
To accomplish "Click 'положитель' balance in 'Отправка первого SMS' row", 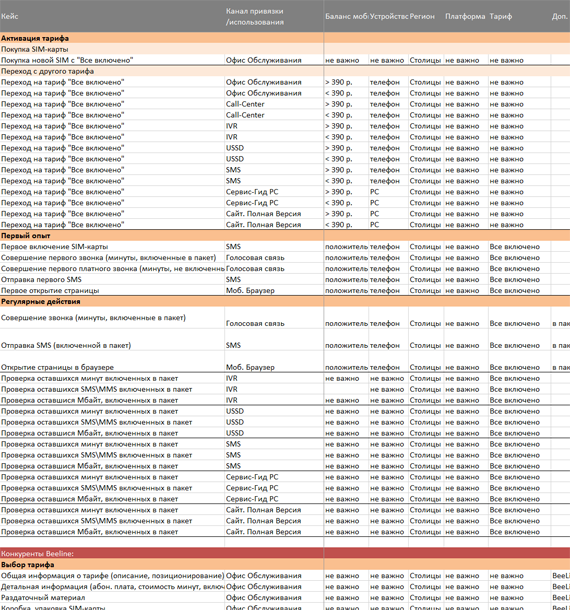I will click(x=346, y=280).
